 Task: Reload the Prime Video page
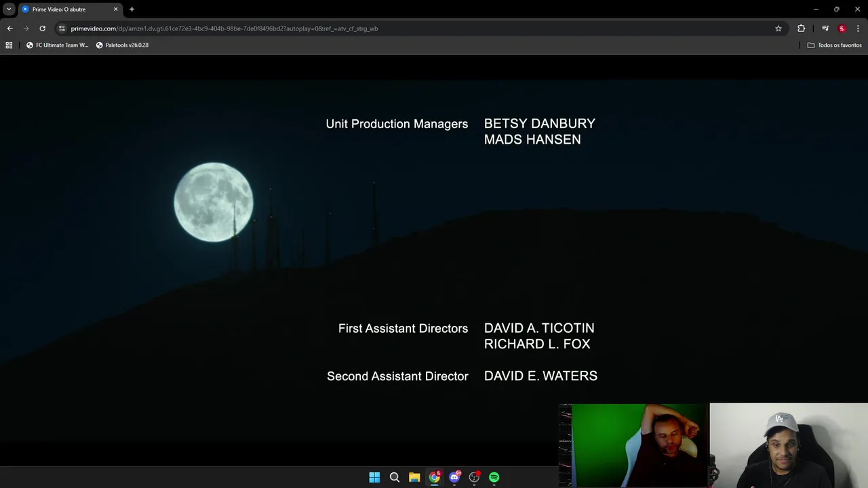42,28
